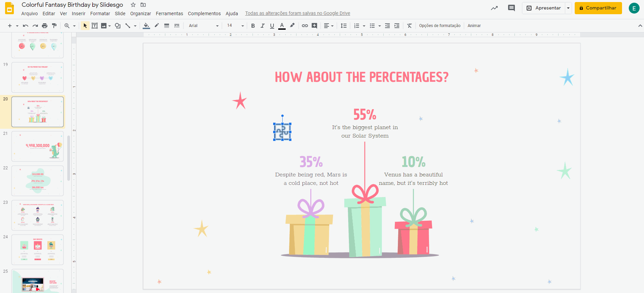Click the add comment toolbar icon
644x293 pixels.
314,26
